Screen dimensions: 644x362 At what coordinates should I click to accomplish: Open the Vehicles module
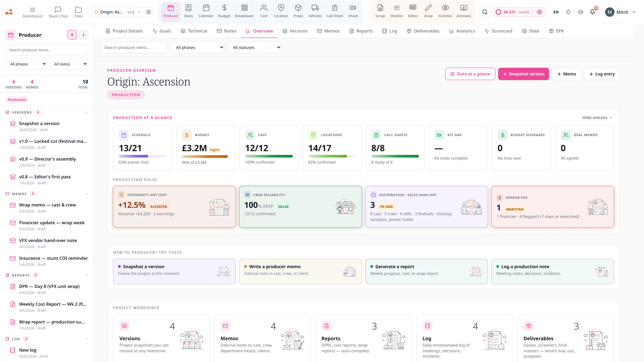(x=315, y=12)
